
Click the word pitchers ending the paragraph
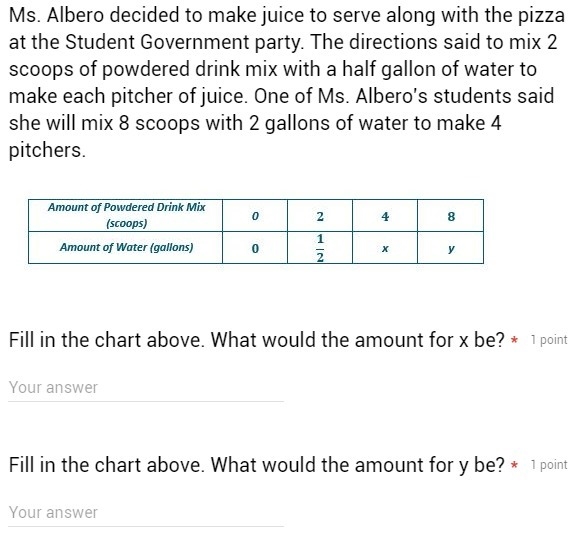(x=47, y=151)
